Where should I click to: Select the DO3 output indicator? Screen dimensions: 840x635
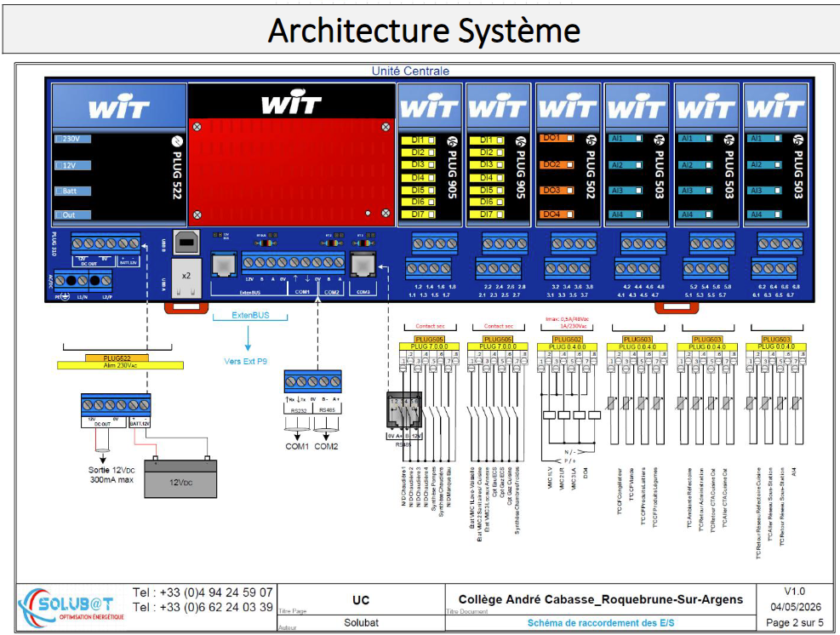557,190
